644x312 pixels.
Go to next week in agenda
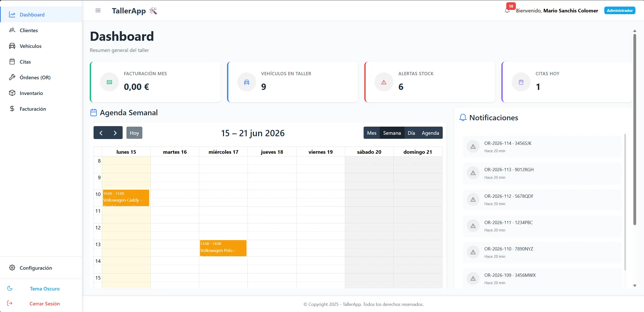pos(115,133)
